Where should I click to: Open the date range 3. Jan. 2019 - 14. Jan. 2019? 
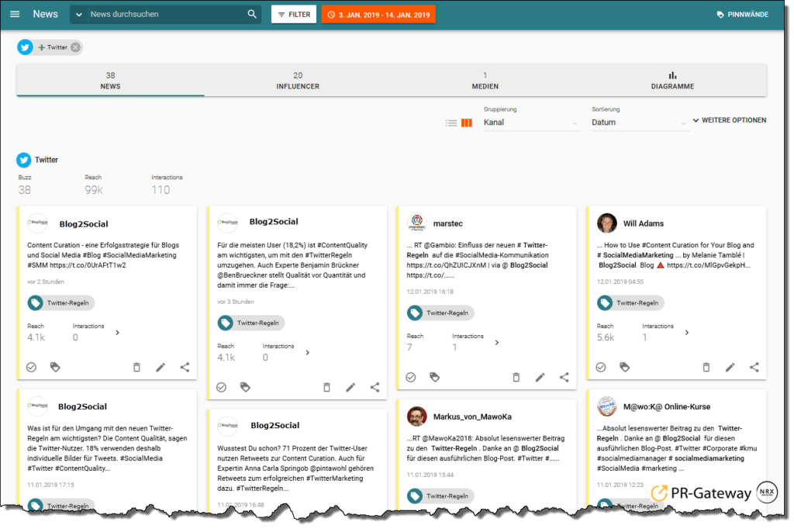tap(378, 14)
